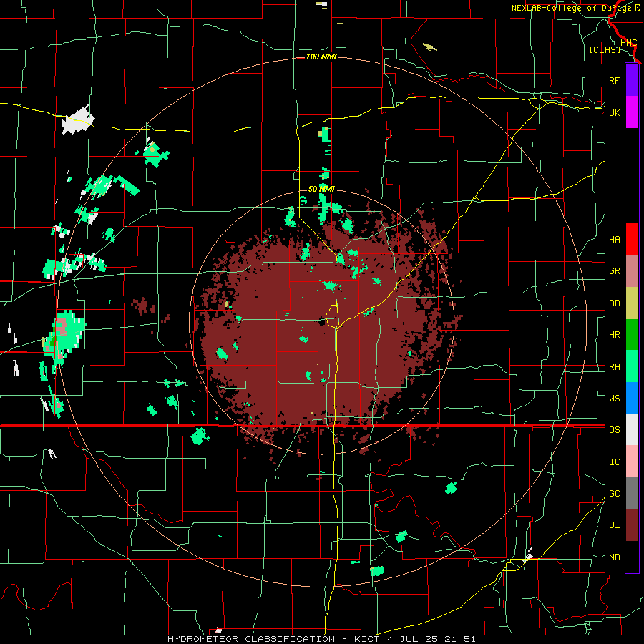Screen dimensions: 644x644
Task: Click the 'HHC' product code text
Action: point(628,43)
